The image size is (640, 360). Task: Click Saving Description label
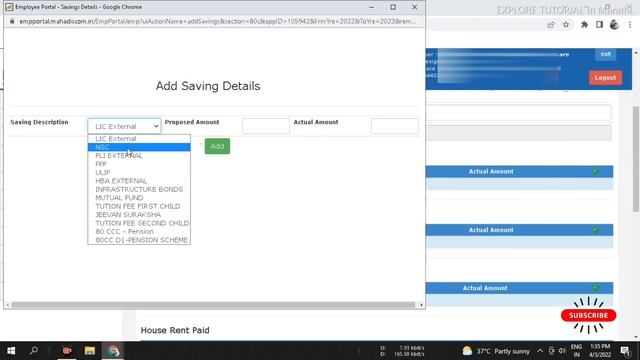[x=39, y=122]
